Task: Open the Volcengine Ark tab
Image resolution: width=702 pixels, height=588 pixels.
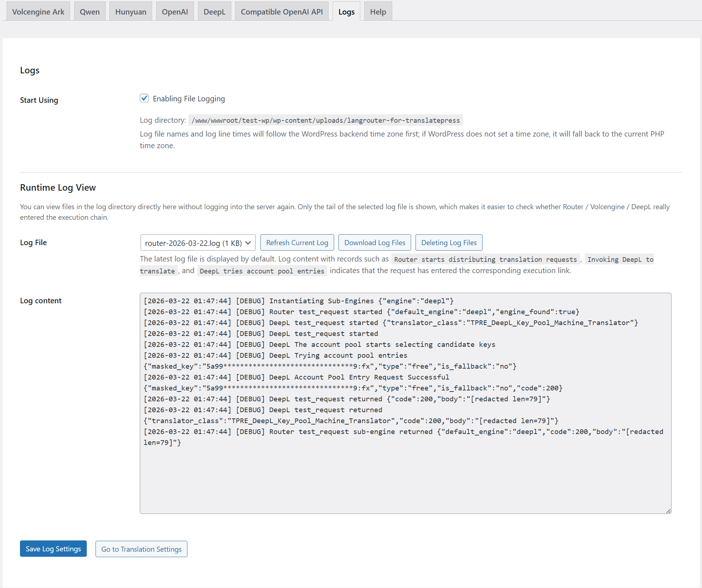Action: point(38,11)
